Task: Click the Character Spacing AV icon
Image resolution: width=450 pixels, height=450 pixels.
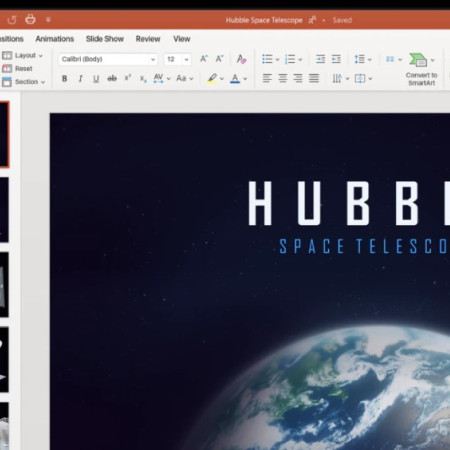Action: 158,78
